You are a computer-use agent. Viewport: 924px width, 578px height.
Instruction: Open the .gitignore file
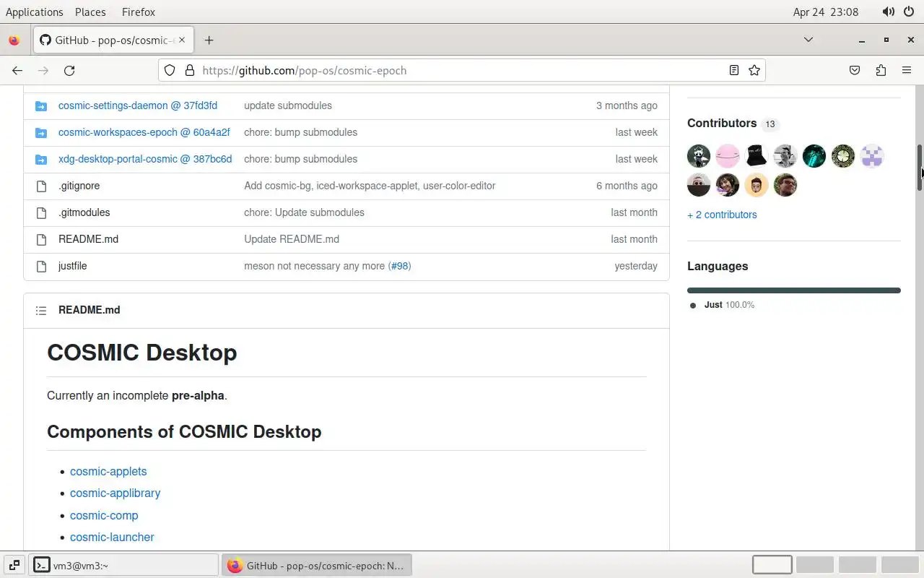(x=79, y=186)
